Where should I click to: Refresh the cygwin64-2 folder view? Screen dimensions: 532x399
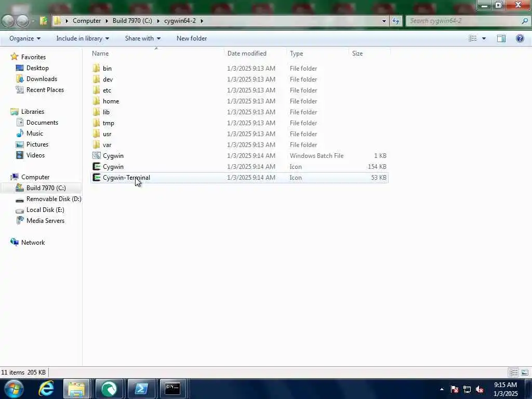click(x=395, y=21)
